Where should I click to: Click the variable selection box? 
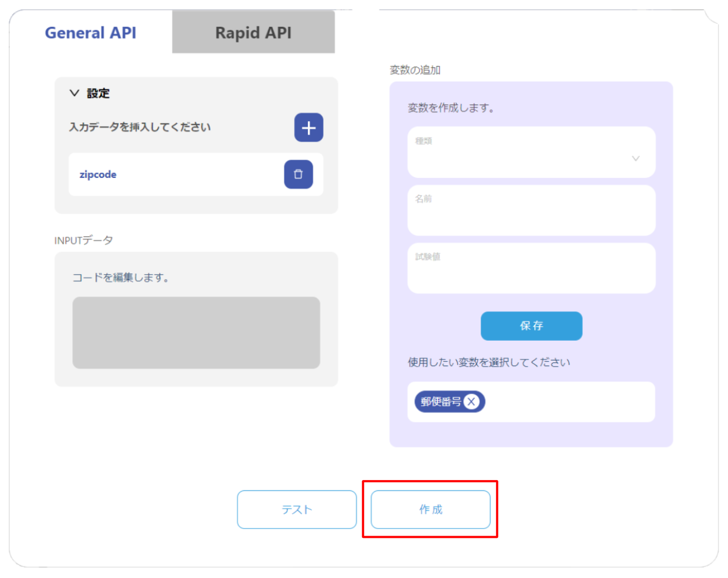click(531, 402)
